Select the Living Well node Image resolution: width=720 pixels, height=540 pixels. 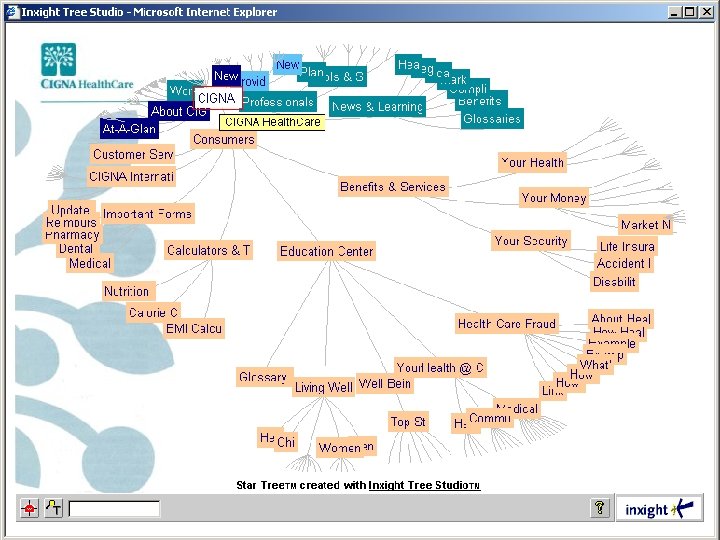[324, 388]
